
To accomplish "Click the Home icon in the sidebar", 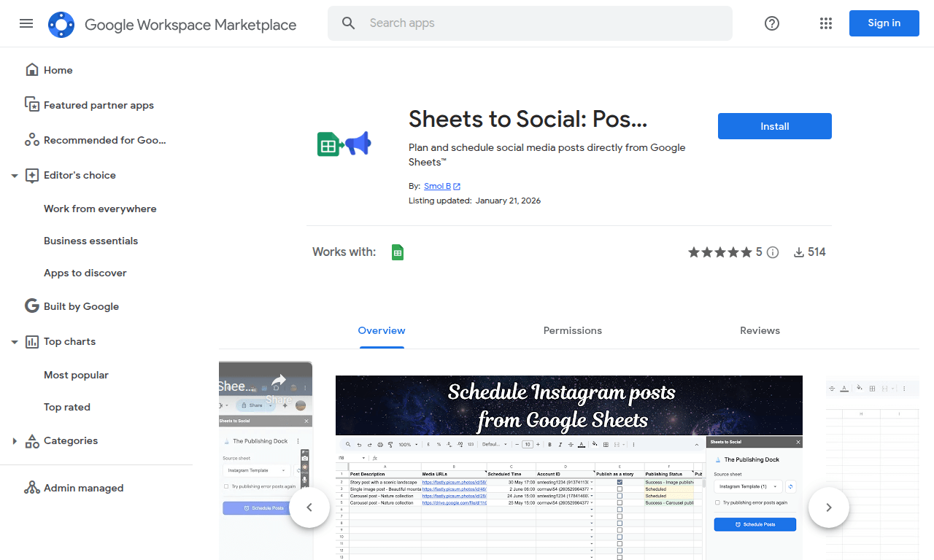I will [32, 69].
